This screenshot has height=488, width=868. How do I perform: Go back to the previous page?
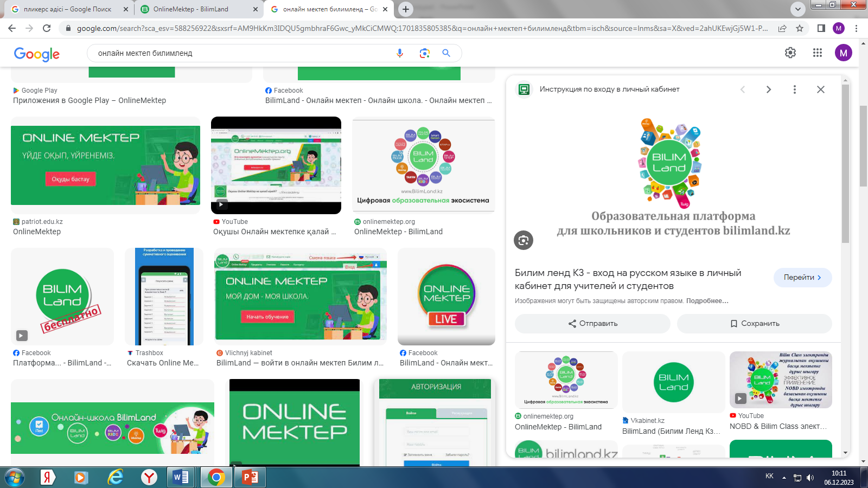[12, 28]
